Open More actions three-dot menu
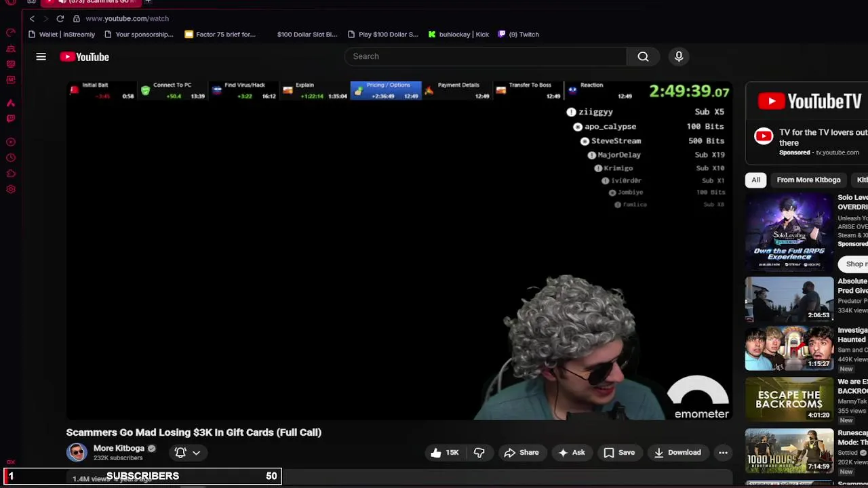The image size is (868, 488). pos(723,453)
